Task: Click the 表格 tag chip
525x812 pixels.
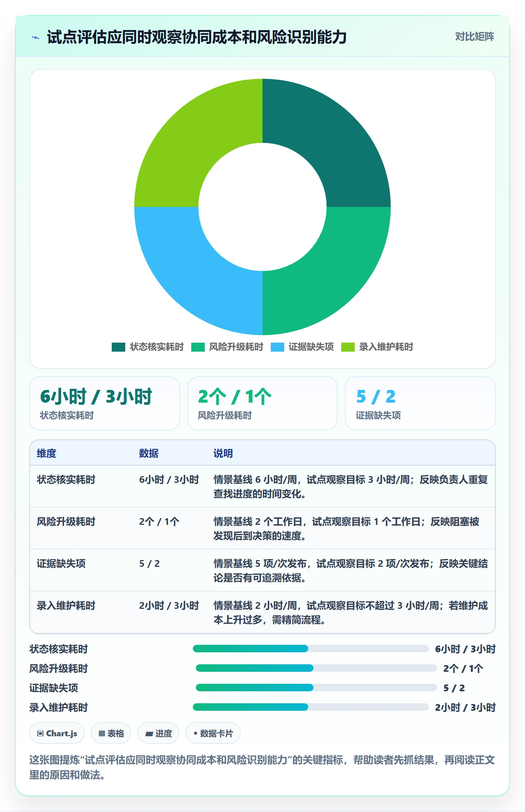Action: 111,733
